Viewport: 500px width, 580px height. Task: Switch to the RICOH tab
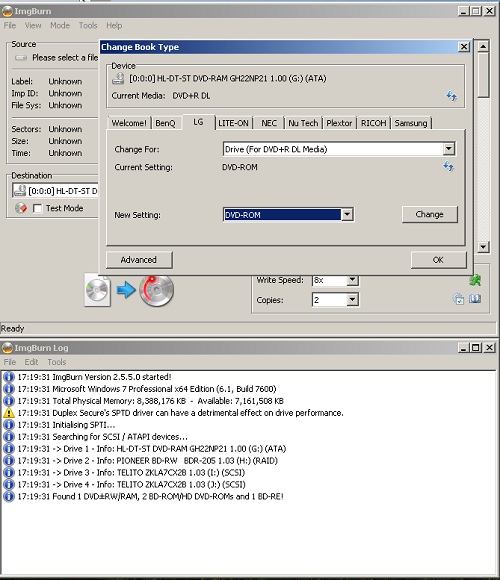point(374,123)
